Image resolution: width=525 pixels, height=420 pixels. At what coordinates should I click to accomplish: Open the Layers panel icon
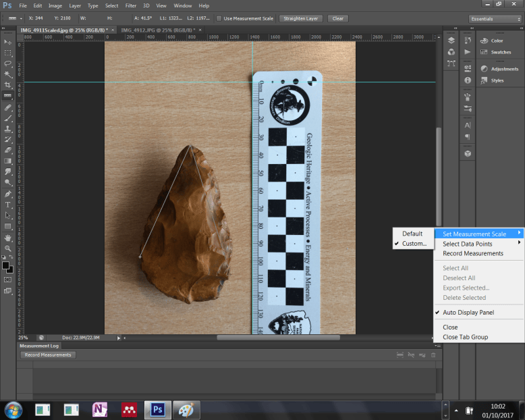pos(451,41)
